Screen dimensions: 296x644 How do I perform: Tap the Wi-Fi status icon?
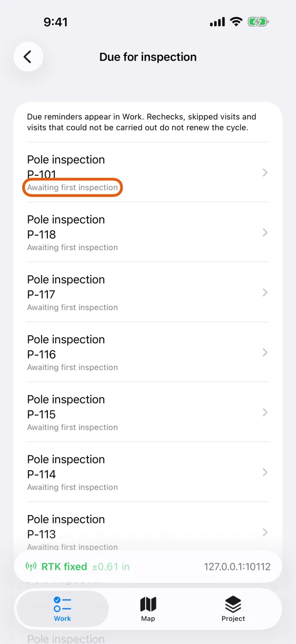point(236,22)
